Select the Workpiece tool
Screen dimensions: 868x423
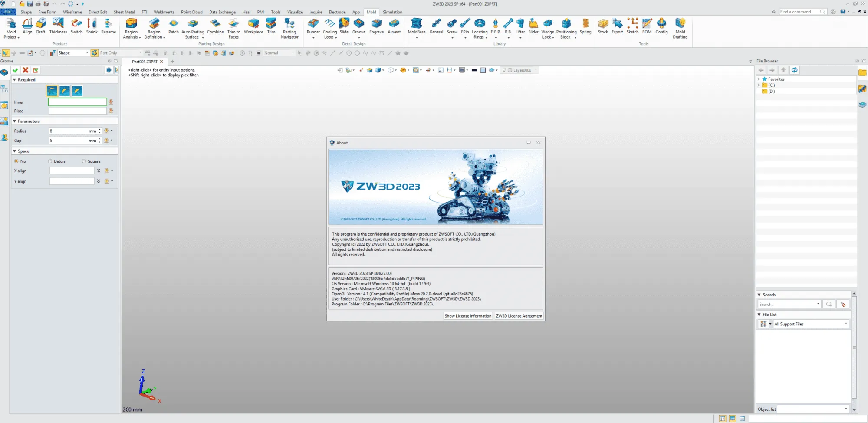click(253, 26)
